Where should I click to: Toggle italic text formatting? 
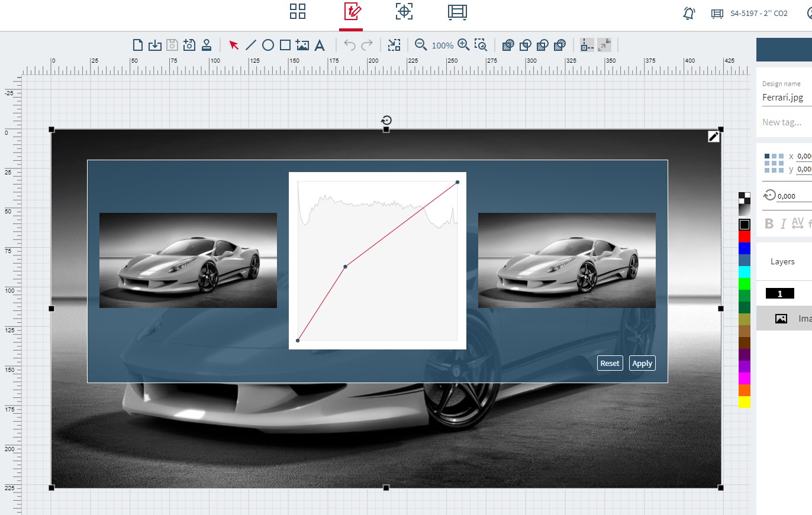pyautogui.click(x=783, y=224)
